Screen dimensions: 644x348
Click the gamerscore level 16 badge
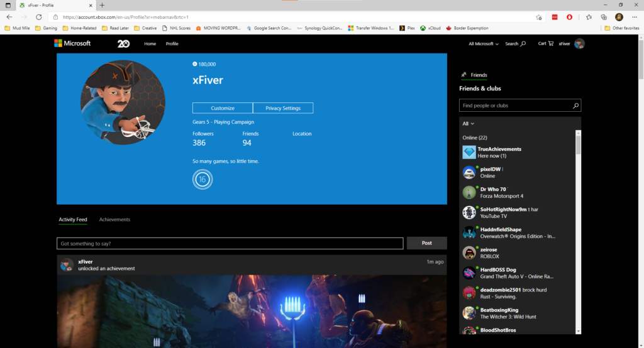(203, 180)
